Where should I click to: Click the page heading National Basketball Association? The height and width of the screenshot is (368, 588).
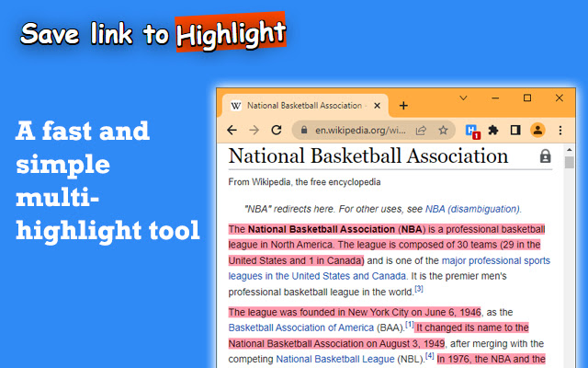(368, 155)
